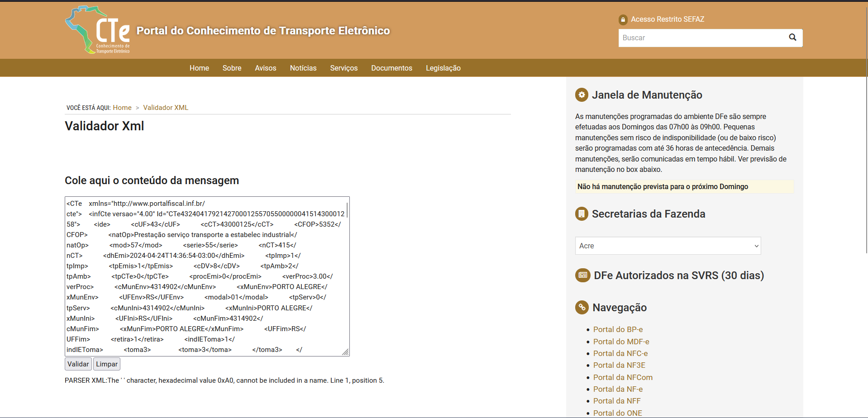The width and height of the screenshot is (868, 418).
Task: Focus the Buscar search field
Action: pos(701,38)
